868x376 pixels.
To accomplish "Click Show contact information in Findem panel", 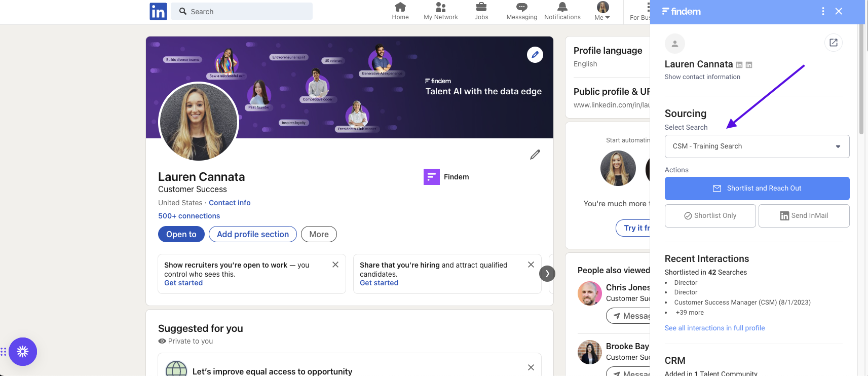I will point(702,77).
